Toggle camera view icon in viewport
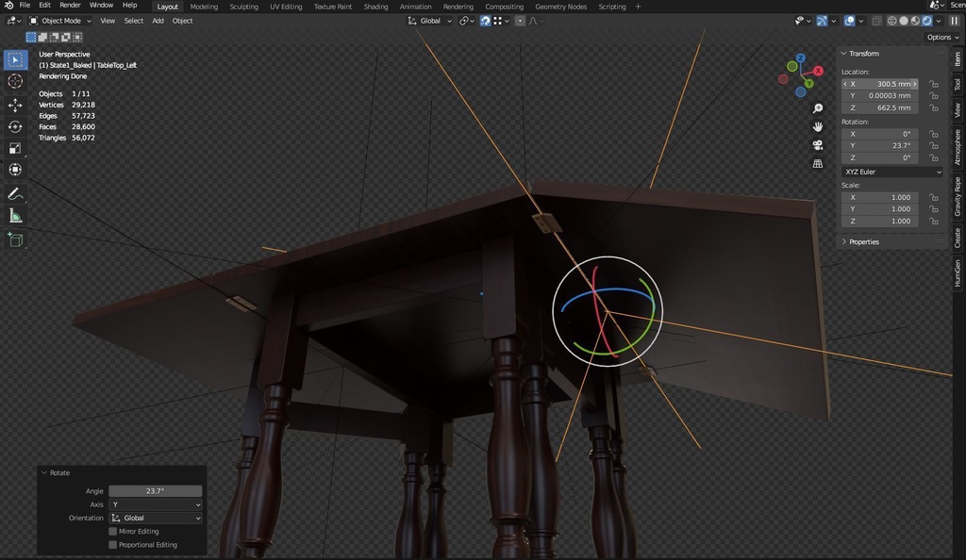966x560 pixels. point(818,145)
